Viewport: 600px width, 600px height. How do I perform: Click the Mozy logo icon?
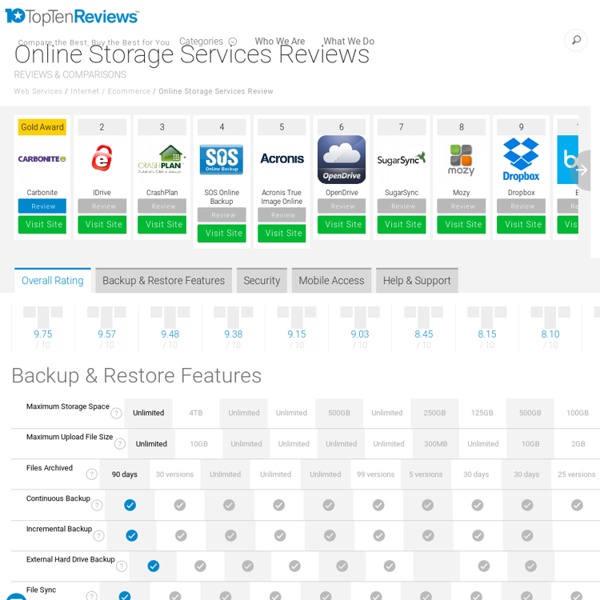[462, 159]
